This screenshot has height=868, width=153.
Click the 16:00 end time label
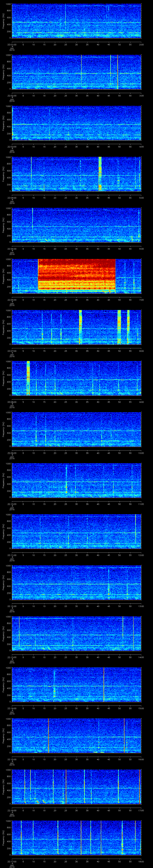coord(141,759)
